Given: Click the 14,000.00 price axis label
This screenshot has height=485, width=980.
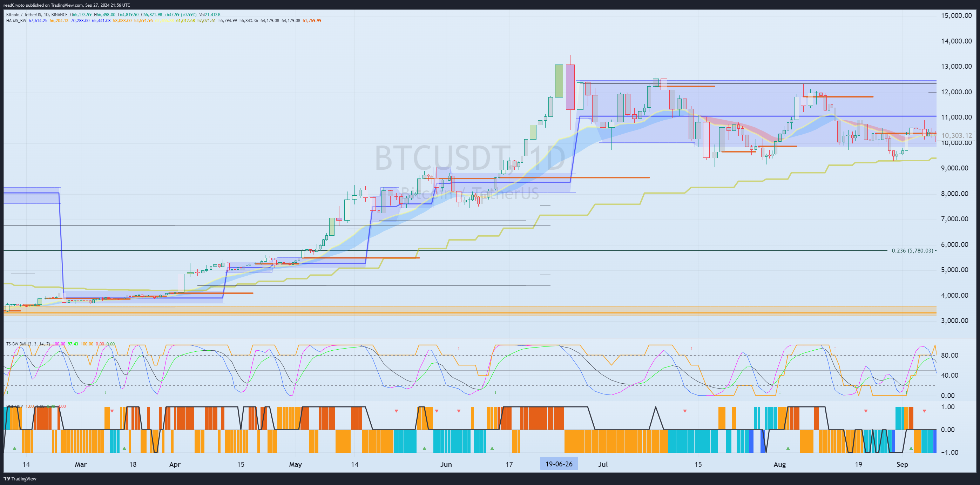Looking at the screenshot, I should (957, 41).
